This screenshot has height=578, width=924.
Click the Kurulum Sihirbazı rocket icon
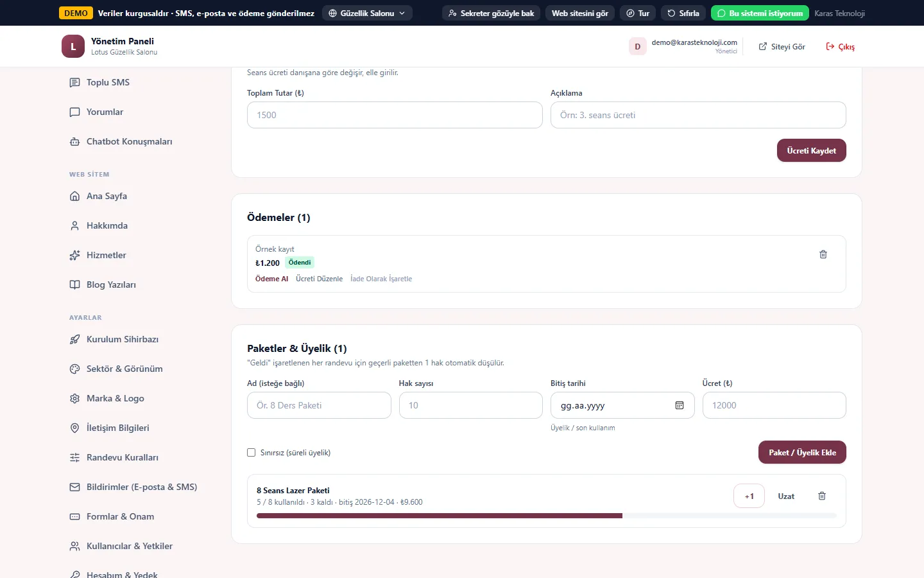coord(74,339)
